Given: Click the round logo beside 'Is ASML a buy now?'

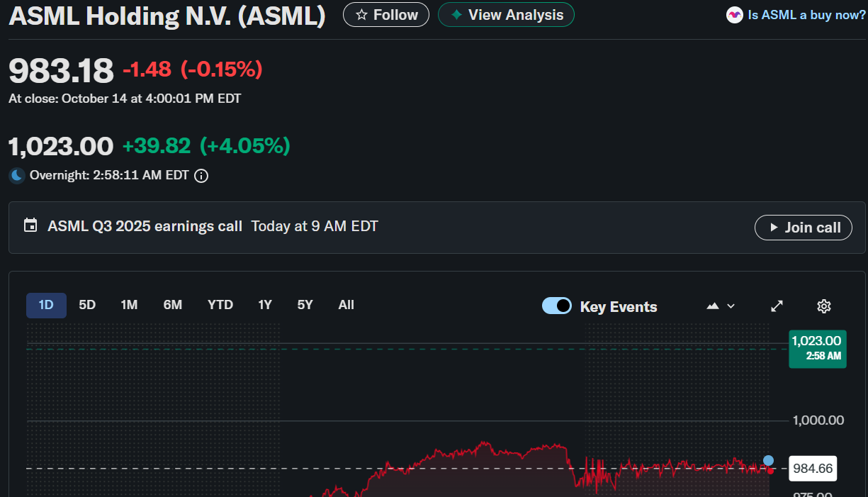Looking at the screenshot, I should [x=735, y=15].
